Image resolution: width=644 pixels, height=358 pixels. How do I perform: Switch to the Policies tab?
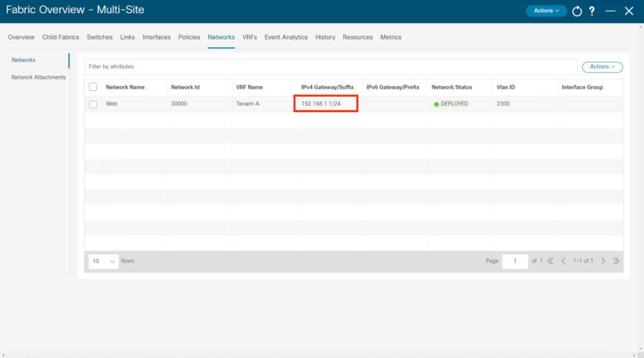pos(189,37)
